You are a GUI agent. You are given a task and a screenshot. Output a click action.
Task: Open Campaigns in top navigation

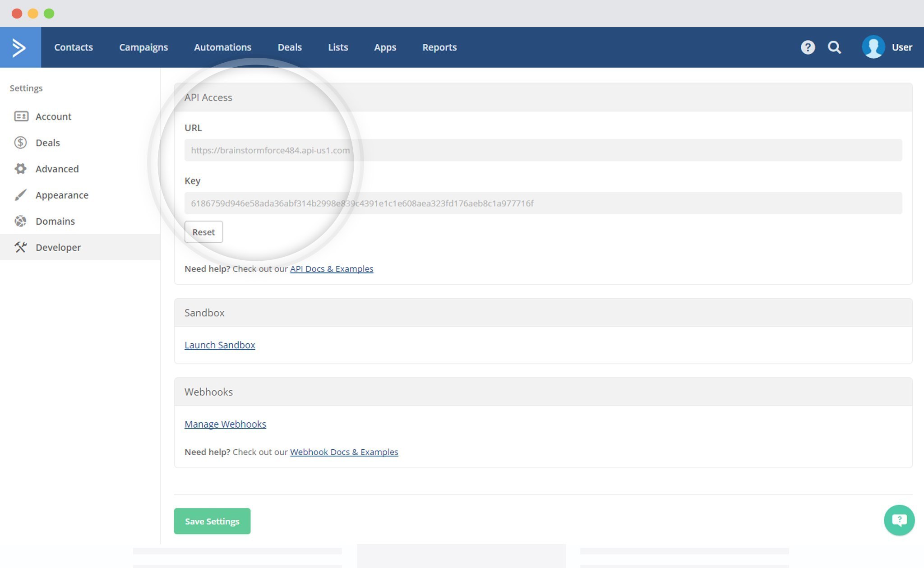click(x=143, y=47)
